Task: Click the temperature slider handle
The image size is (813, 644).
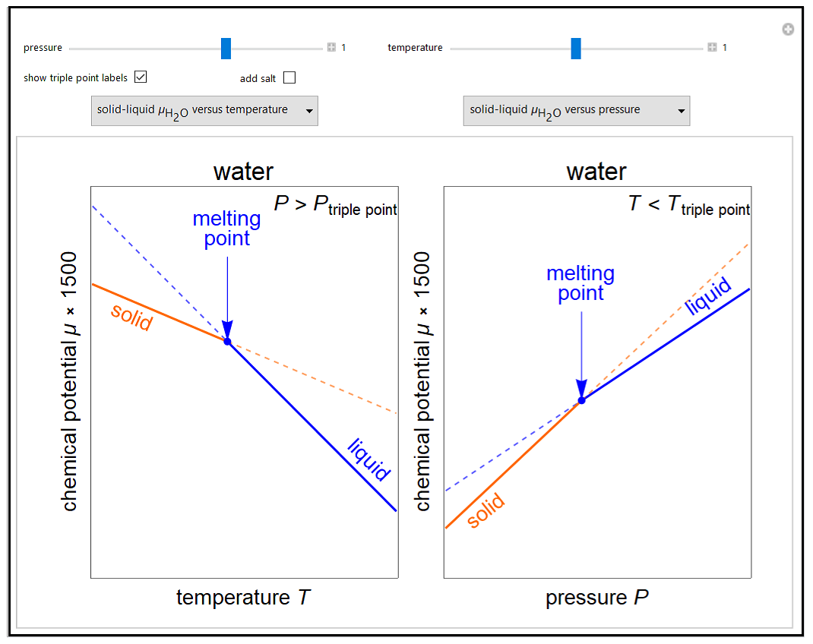Action: pyautogui.click(x=576, y=48)
